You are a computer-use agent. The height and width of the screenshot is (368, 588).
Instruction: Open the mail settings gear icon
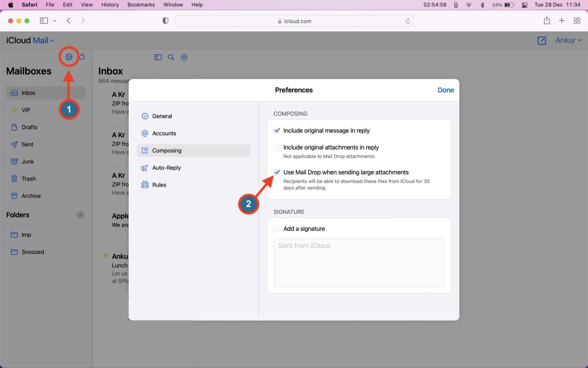coord(69,57)
